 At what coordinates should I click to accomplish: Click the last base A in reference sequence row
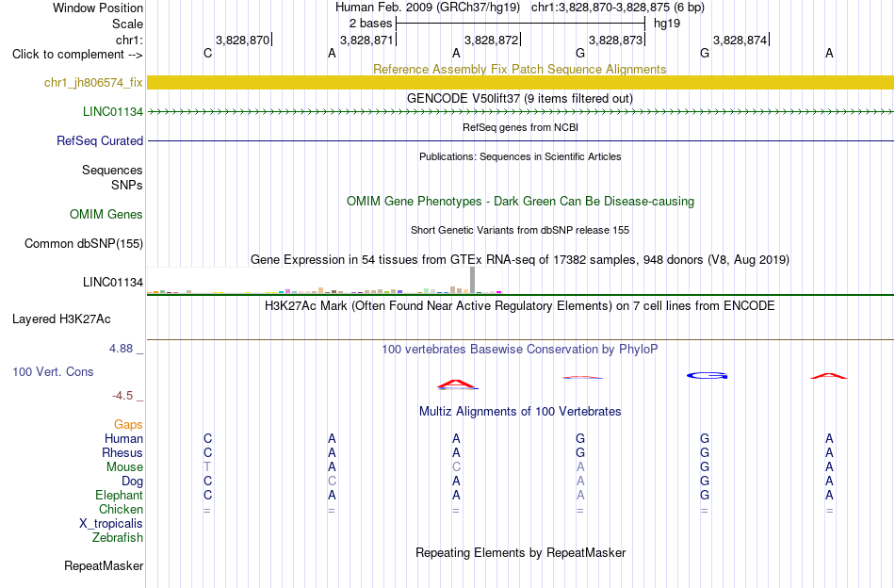click(829, 53)
